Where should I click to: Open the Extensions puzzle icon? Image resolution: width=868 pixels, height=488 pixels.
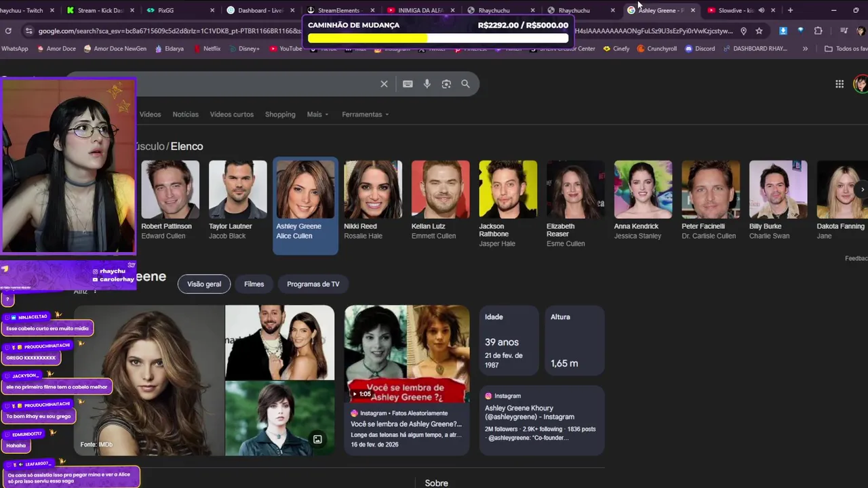[x=818, y=30]
